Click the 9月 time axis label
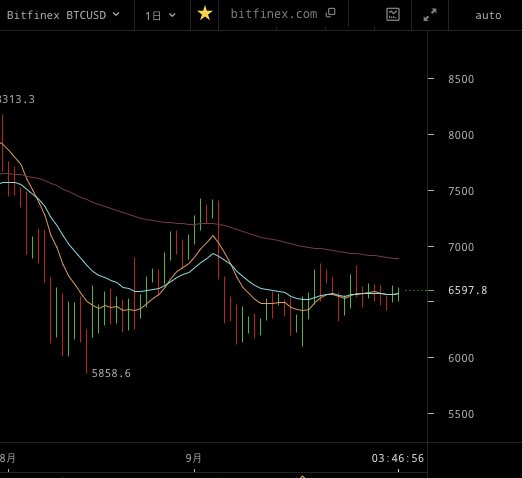The image size is (522, 478). pyautogui.click(x=194, y=458)
